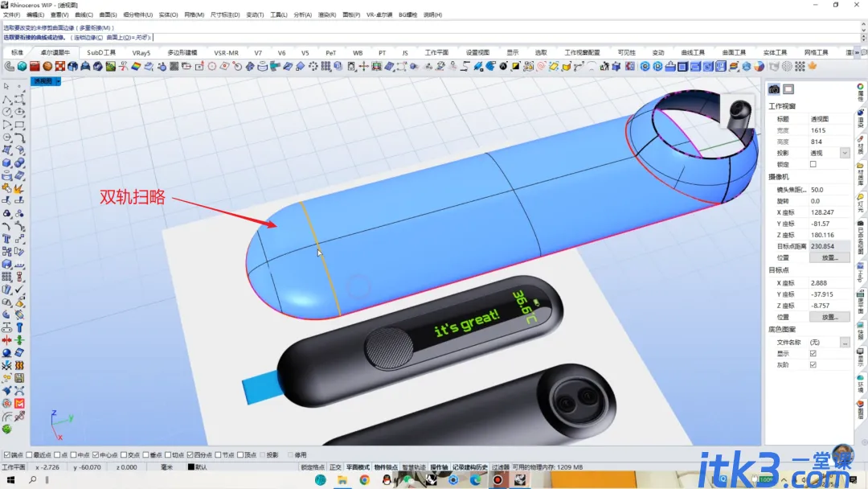
Task: Click the teal gem icon in top toolbar
Action: (22, 67)
